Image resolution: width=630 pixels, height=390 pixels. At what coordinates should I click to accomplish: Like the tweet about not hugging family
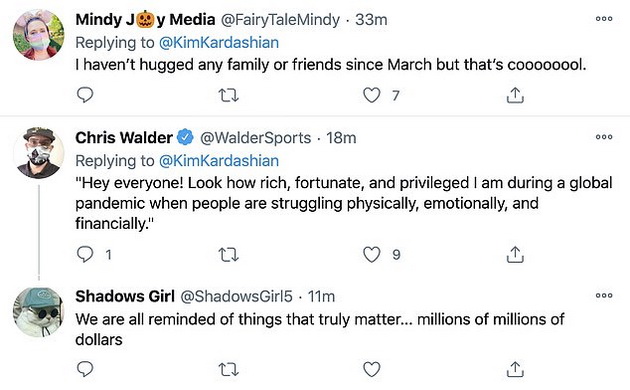(x=372, y=96)
